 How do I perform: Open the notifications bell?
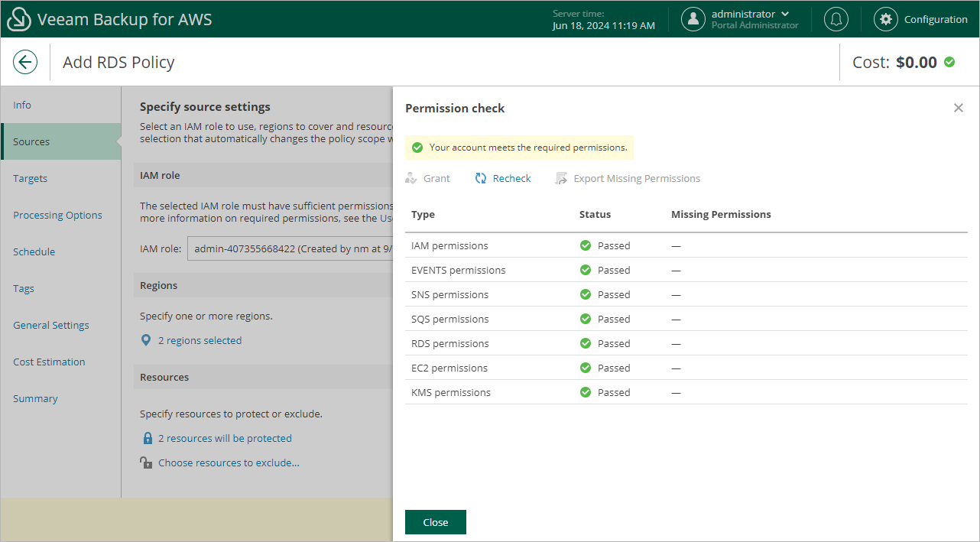click(836, 19)
